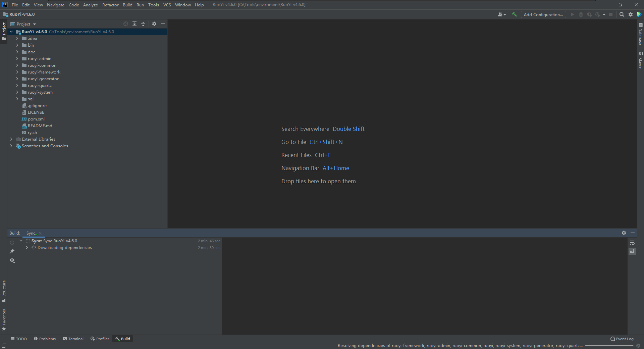Click the background task progress bar in the status bar

point(609,346)
